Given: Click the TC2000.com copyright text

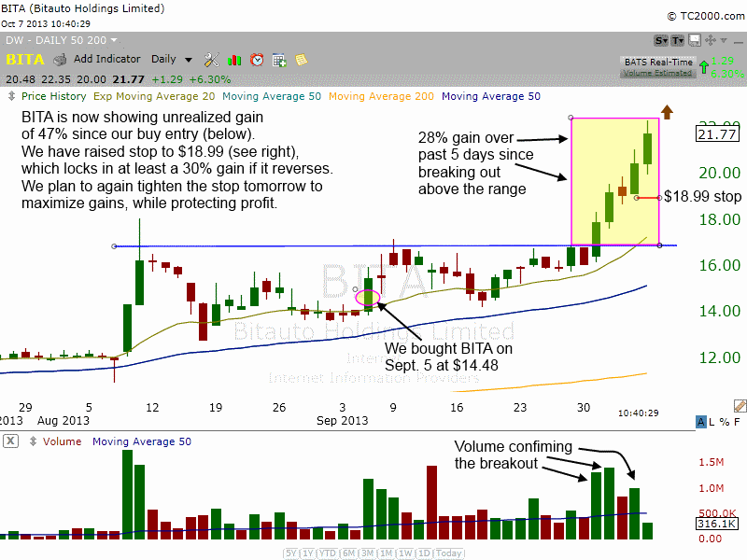Looking at the screenshot, I should click(706, 16).
